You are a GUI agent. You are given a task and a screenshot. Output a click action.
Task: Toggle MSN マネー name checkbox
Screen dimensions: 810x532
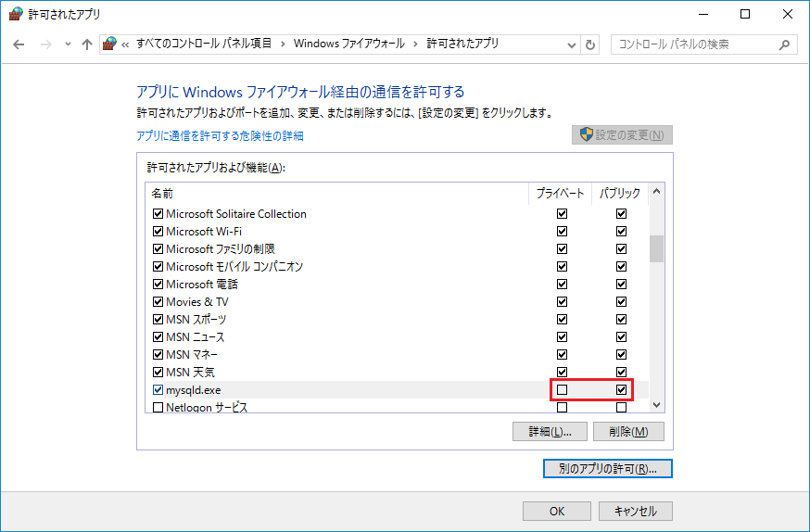tap(158, 354)
